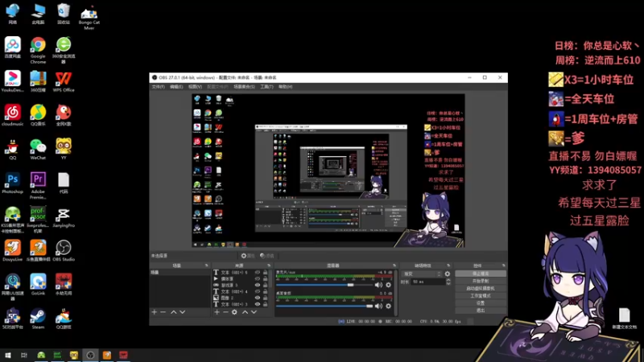Open Steam desktop shortcut

click(38, 319)
